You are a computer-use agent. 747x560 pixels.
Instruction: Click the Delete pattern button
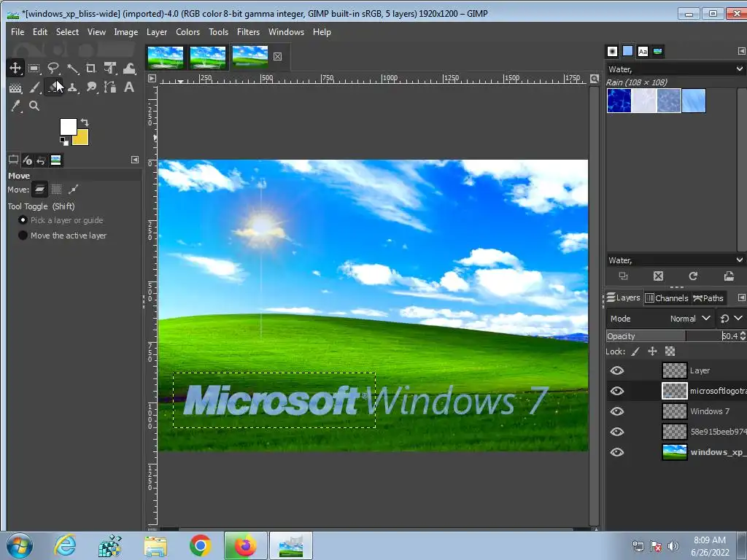[658, 276]
